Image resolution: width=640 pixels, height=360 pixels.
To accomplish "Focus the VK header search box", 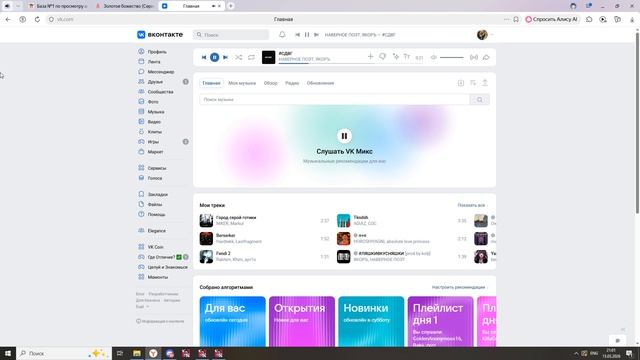I will (231, 35).
